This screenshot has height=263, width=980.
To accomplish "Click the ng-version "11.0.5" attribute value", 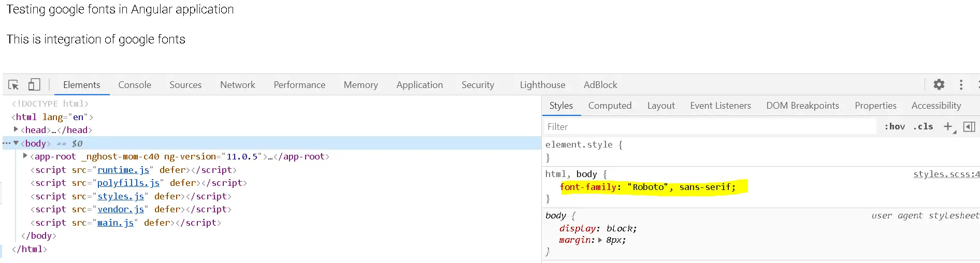I will point(242,156).
